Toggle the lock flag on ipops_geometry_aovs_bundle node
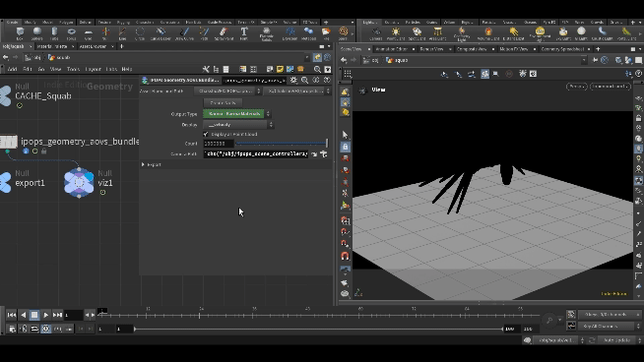Image resolution: width=644 pixels, height=362 pixels. pyautogui.click(x=44, y=151)
